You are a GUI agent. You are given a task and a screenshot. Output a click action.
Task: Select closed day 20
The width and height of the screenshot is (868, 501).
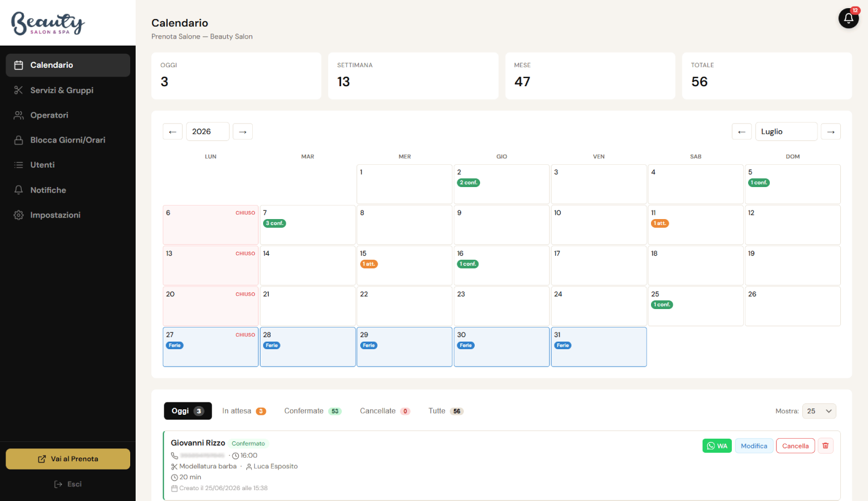click(x=210, y=306)
